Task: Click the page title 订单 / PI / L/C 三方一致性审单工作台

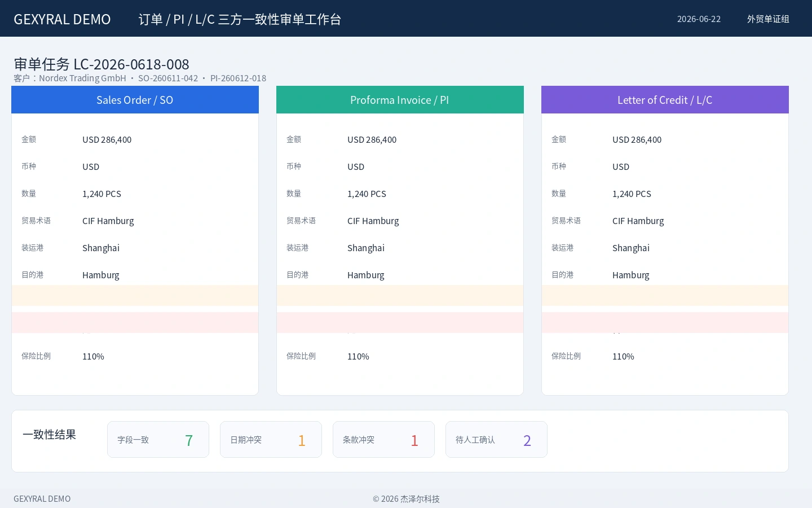Action: click(x=240, y=19)
